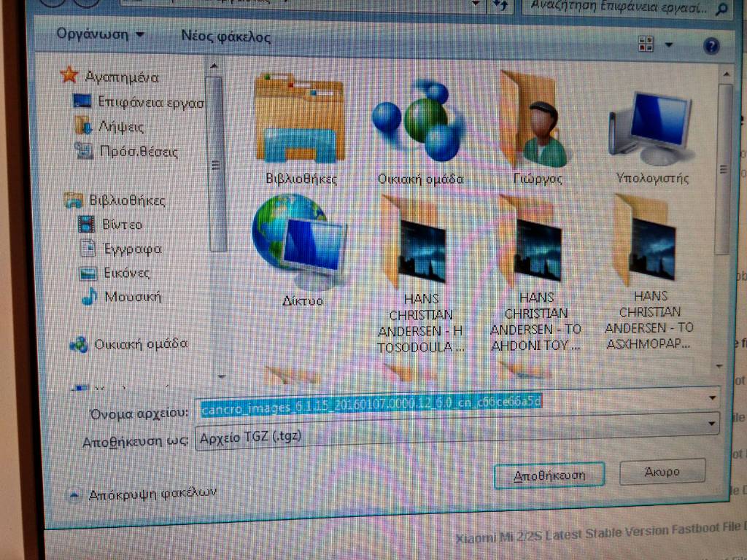This screenshot has width=747, height=560.
Task: Collapse folders with Απόκρυψη φακέλων
Action: pos(143,494)
